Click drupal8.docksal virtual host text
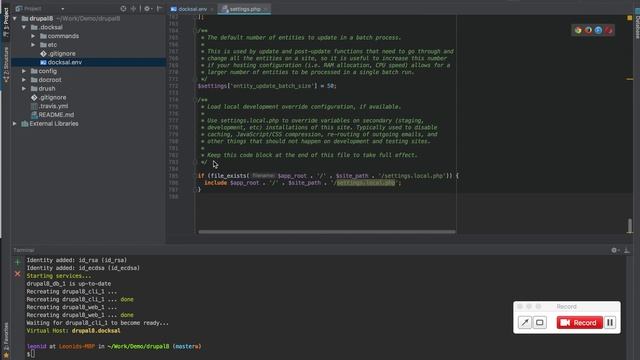The height and width of the screenshot is (360, 640). [x=96, y=331]
